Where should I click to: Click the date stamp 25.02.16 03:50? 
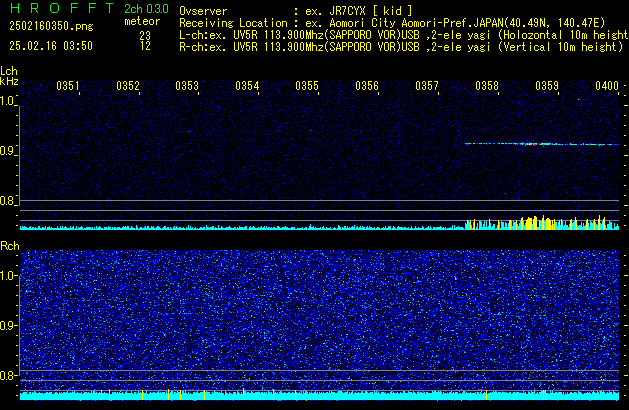coord(51,46)
